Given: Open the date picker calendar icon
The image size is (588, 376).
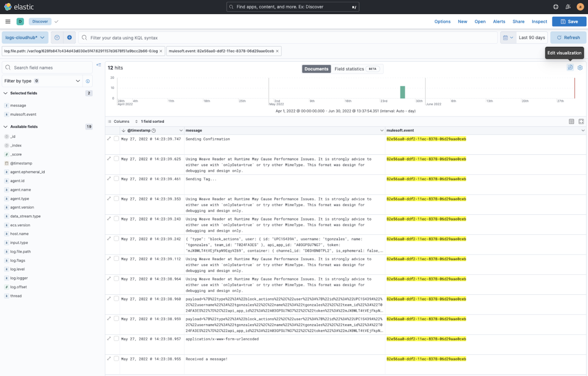Looking at the screenshot, I should tap(506, 37).
